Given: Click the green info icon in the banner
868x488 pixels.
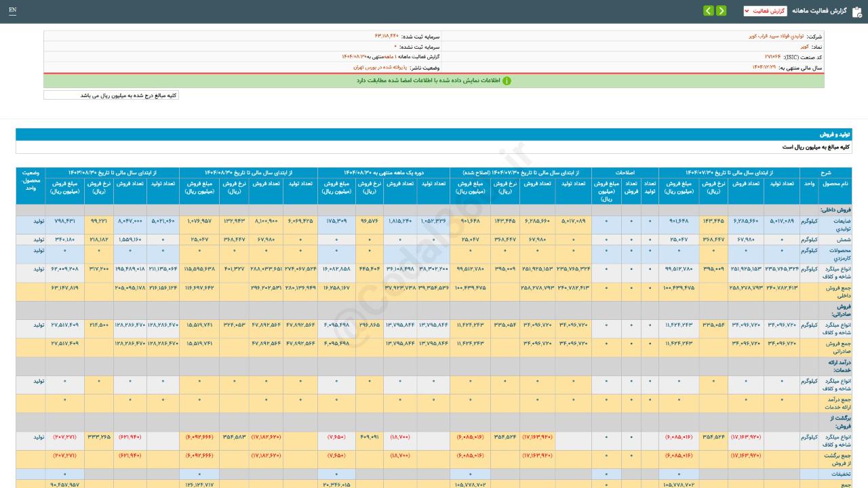Looking at the screenshot, I should (x=507, y=81).
